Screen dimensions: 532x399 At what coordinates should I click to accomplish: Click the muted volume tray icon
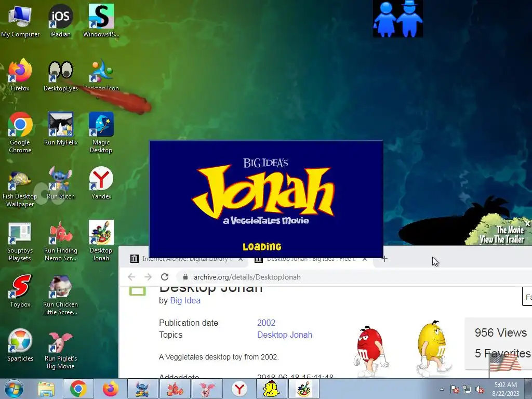click(x=480, y=389)
